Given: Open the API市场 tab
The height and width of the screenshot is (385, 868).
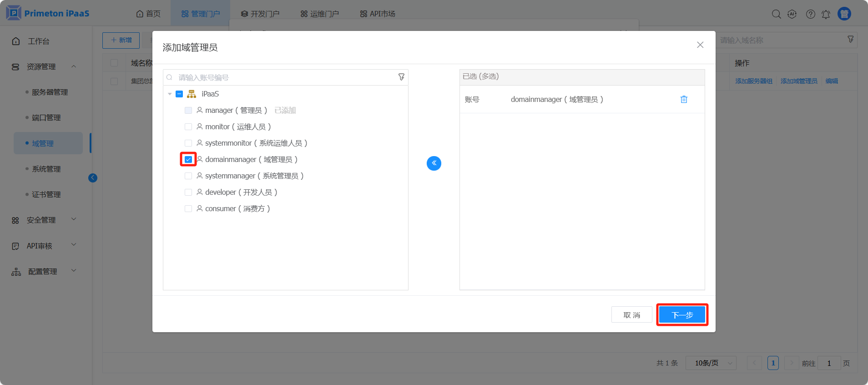Looking at the screenshot, I should [378, 14].
